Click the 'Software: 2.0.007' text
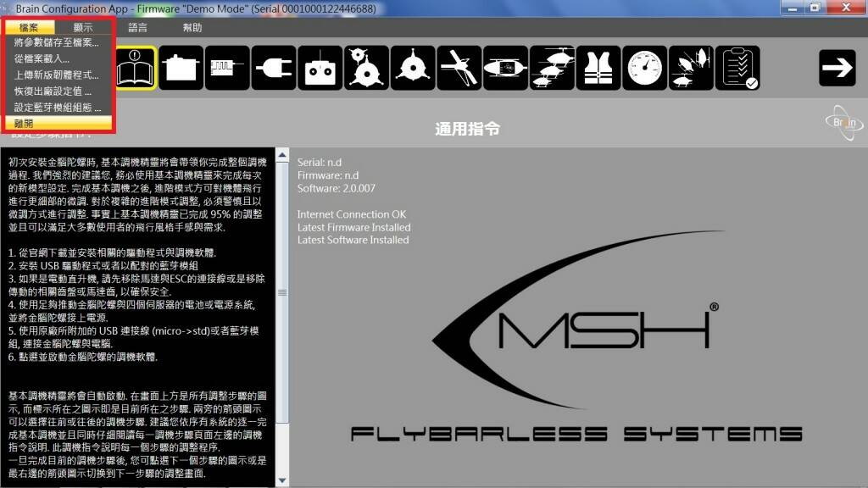Viewport: 868px width, 488px height. tap(336, 188)
